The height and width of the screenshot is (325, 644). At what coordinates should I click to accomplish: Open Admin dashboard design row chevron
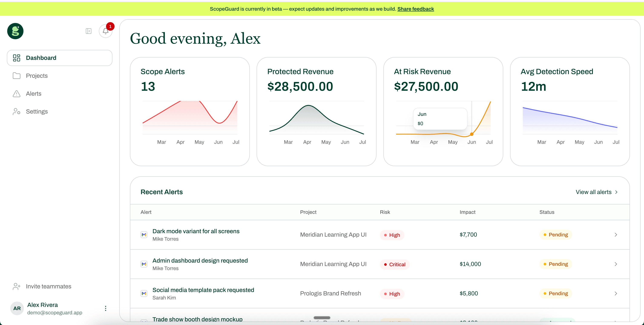(x=616, y=264)
